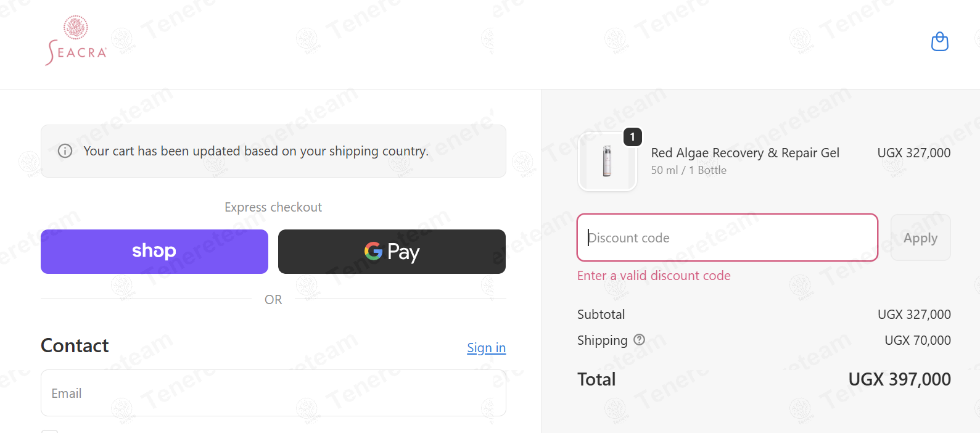The height and width of the screenshot is (433, 980).
Task: Open the shopping bag cart icon
Action: click(939, 41)
